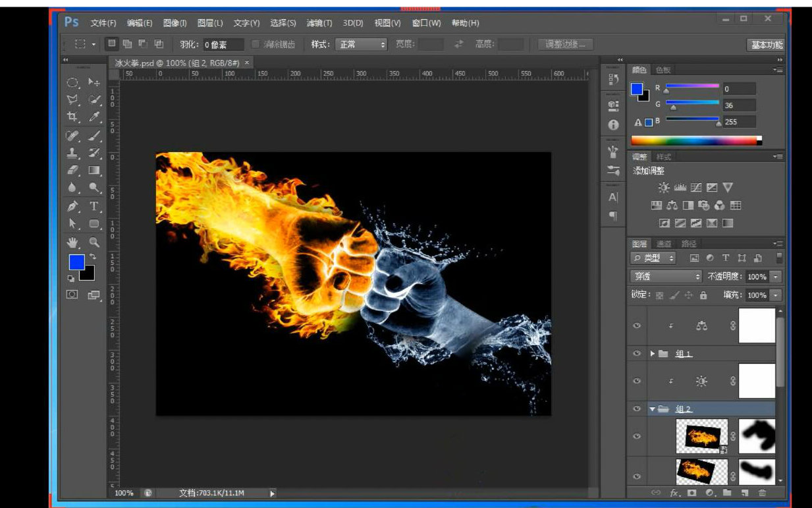Add a Levels adjustment

coord(680,188)
